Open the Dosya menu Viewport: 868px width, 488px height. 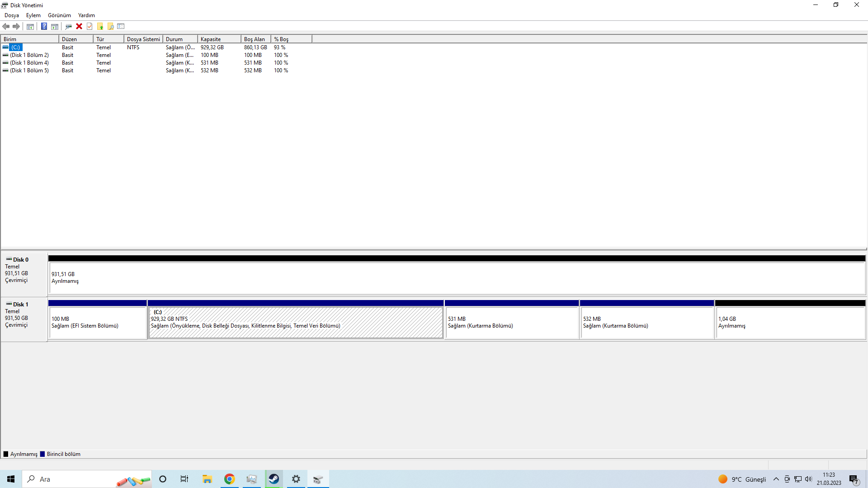(x=12, y=15)
